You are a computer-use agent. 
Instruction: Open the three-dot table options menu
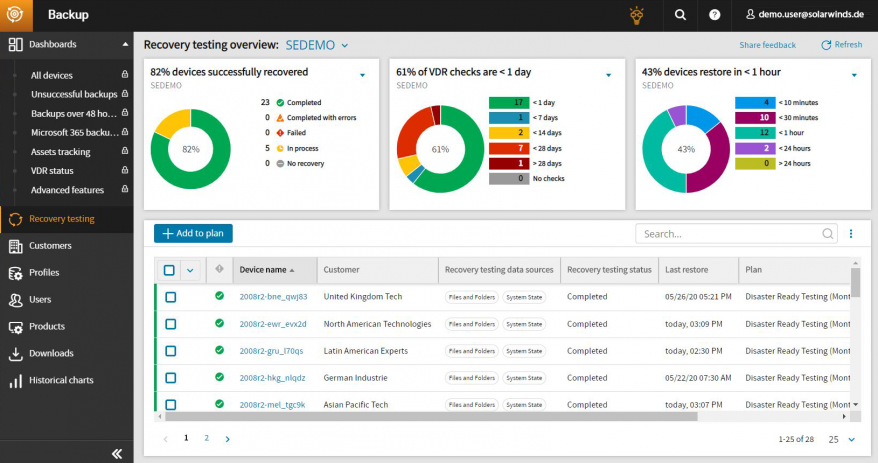[851, 234]
